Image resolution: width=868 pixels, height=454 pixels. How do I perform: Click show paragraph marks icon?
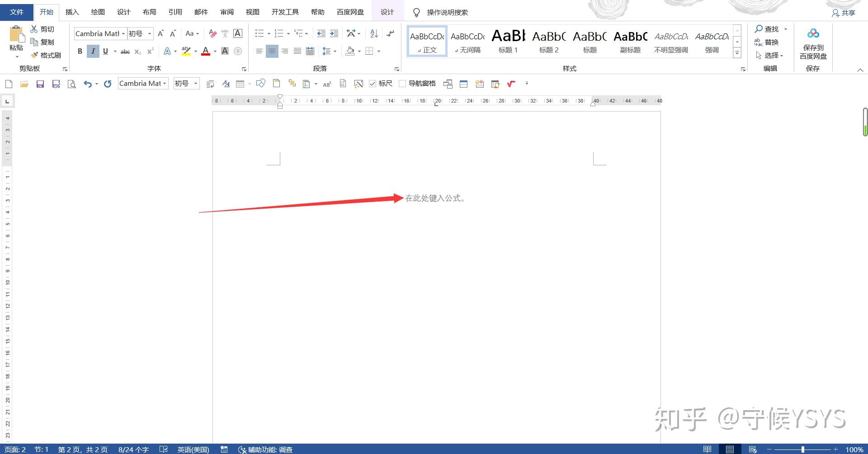tap(391, 33)
